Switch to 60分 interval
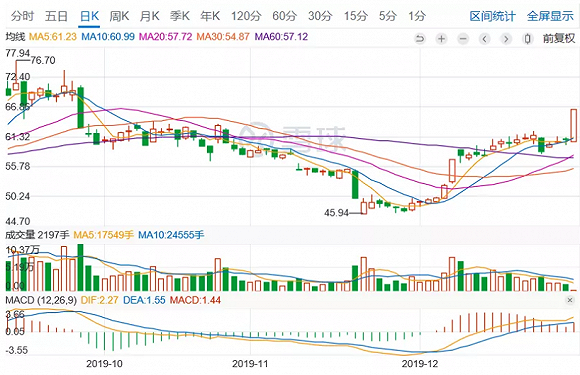The width and height of the screenshot is (580, 375). (284, 16)
